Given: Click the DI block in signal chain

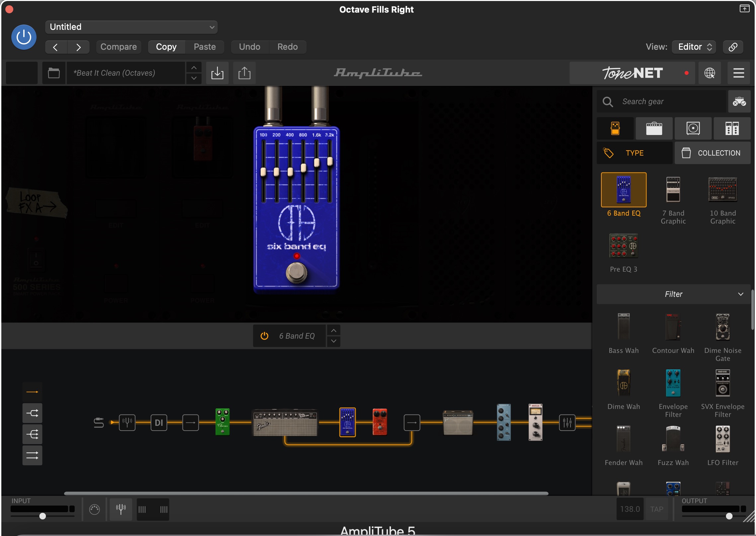Looking at the screenshot, I should tap(159, 423).
